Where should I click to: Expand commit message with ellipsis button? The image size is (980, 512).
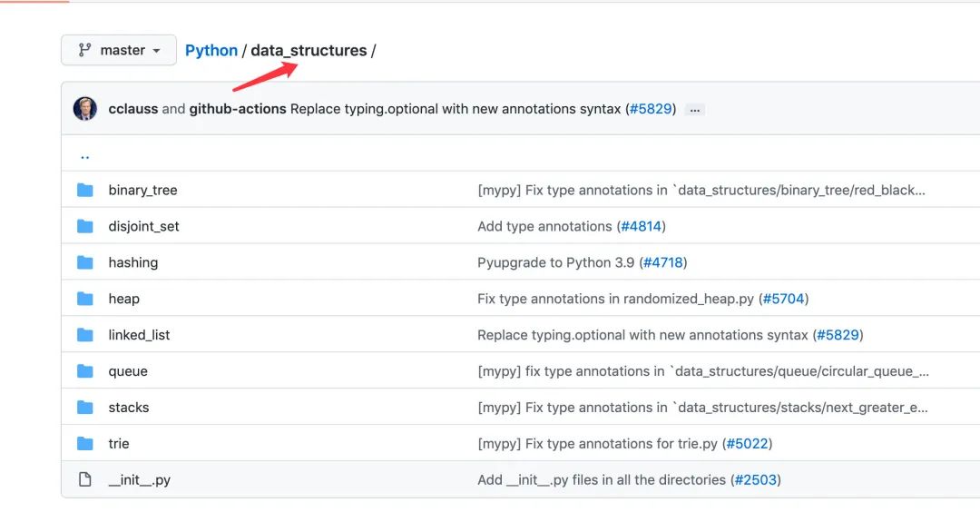[x=694, y=110]
